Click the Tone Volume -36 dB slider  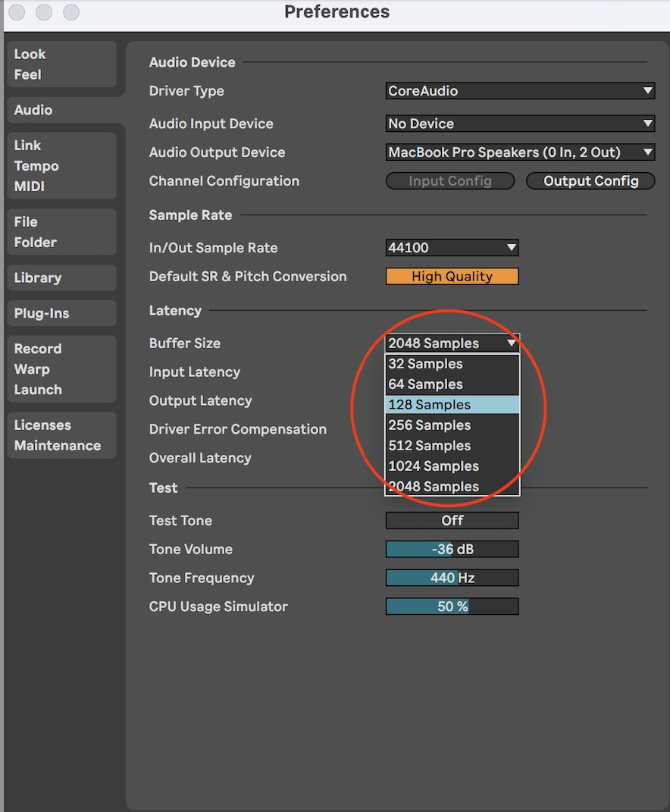point(452,549)
